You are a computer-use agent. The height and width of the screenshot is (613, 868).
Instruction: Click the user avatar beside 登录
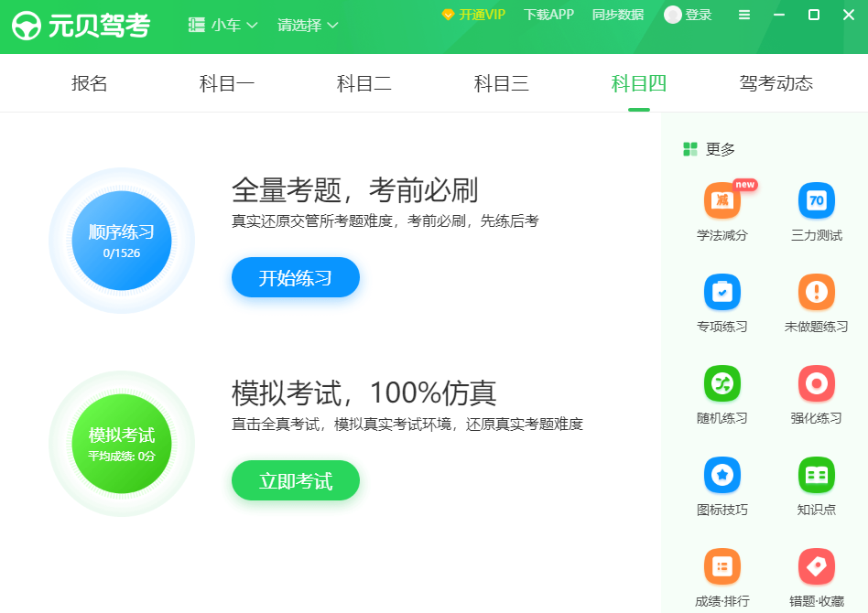[672, 15]
